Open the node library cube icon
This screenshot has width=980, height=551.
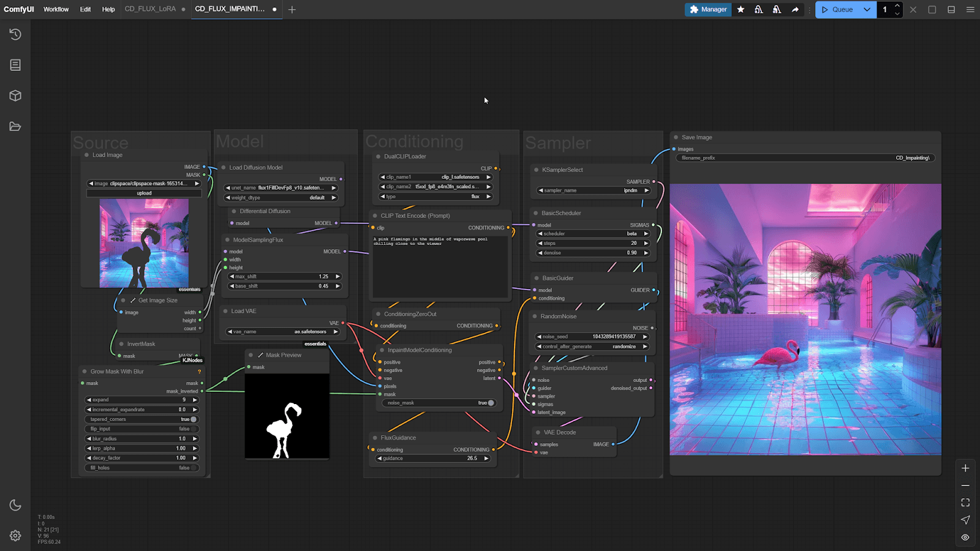coord(15,96)
